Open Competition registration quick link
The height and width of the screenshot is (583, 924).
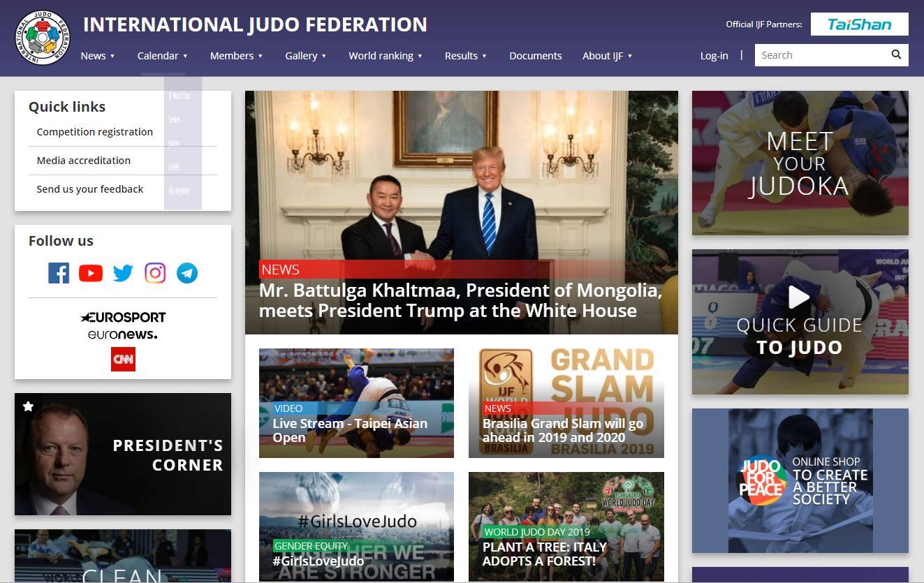[x=94, y=132]
